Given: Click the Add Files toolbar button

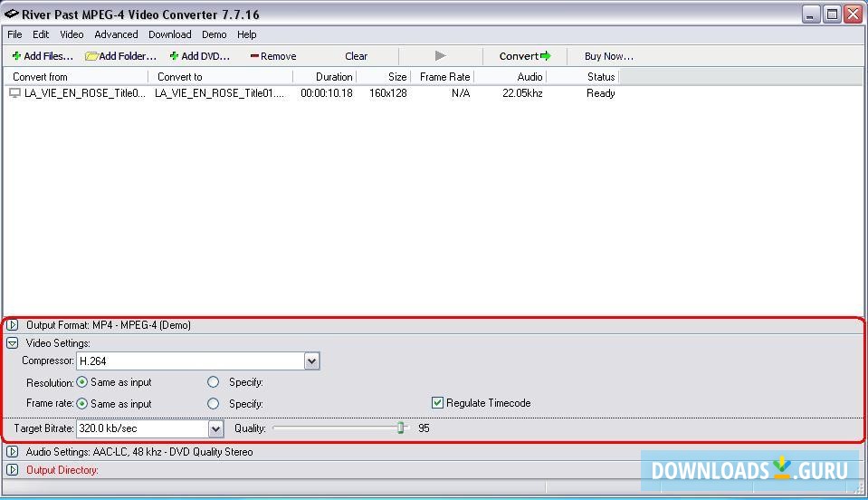Looking at the screenshot, I should point(43,56).
